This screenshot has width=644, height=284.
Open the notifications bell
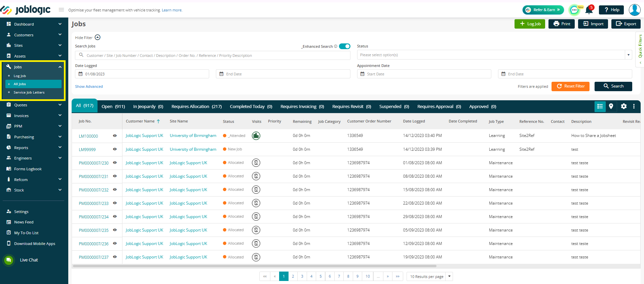pyautogui.click(x=589, y=10)
